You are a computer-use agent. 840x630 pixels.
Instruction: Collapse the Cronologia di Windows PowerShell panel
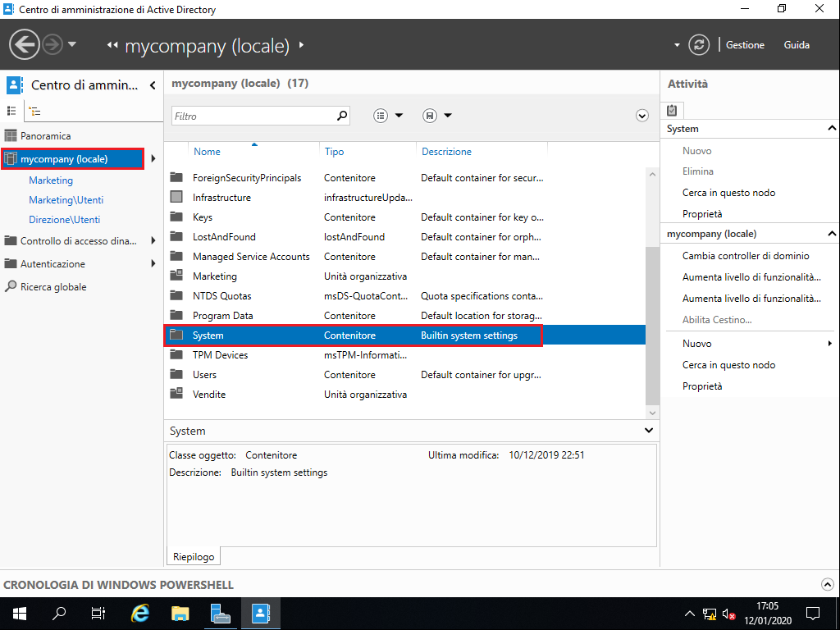[x=827, y=584]
